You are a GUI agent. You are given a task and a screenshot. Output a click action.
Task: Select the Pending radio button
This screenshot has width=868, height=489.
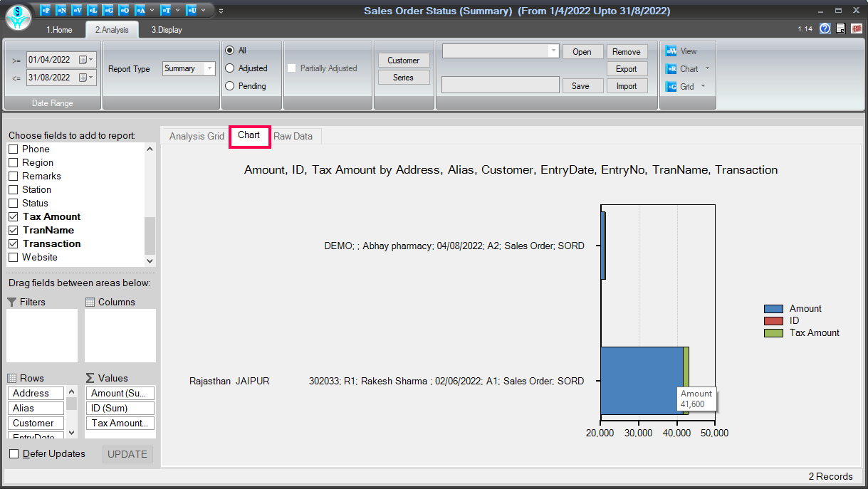(x=230, y=86)
